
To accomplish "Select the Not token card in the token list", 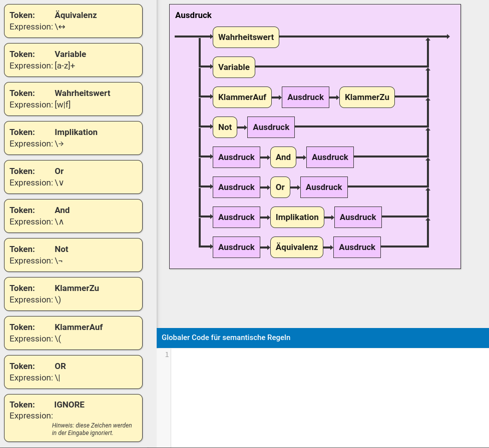I will [x=73, y=255].
